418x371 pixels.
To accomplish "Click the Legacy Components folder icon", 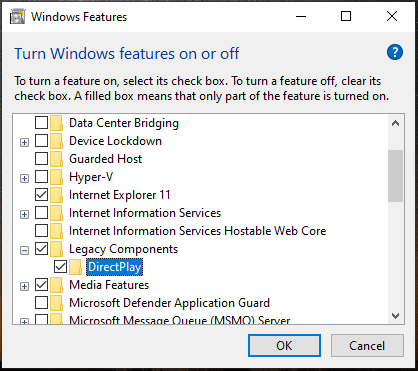I will [x=57, y=249].
